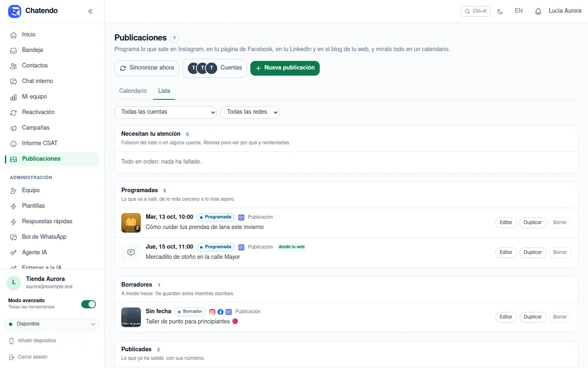
Task: Switch to the Calendario tab
Action: tap(133, 91)
